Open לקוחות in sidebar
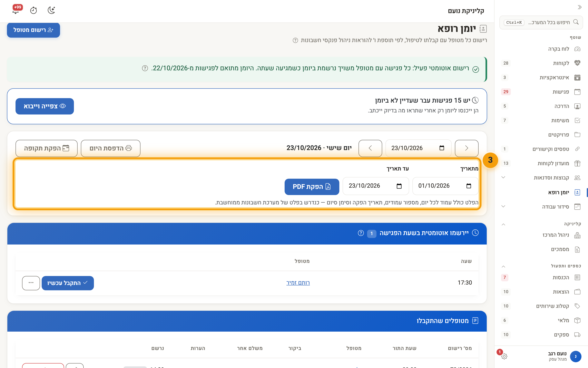This screenshot has width=588, height=368. (541, 63)
